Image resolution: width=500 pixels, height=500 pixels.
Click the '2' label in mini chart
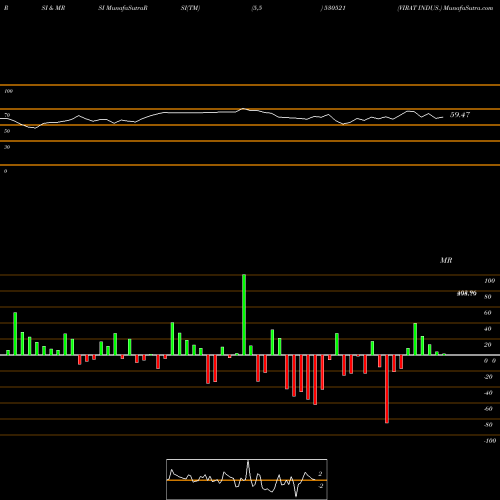pos(320,474)
